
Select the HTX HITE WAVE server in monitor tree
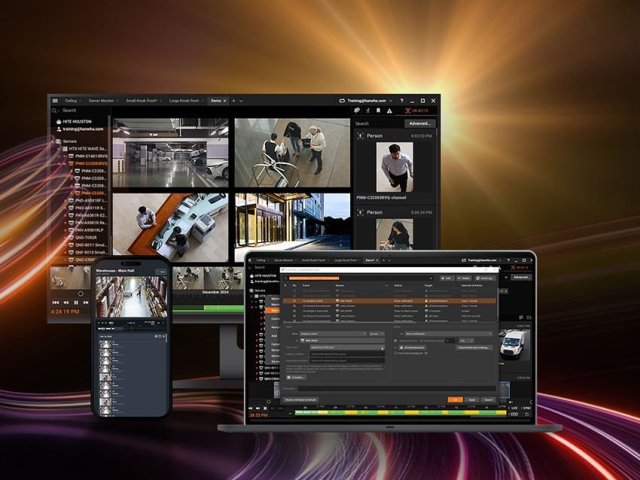pos(88,149)
